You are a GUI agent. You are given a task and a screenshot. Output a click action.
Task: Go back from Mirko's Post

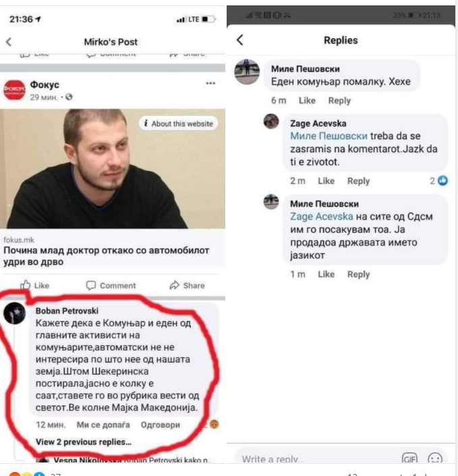9,42
